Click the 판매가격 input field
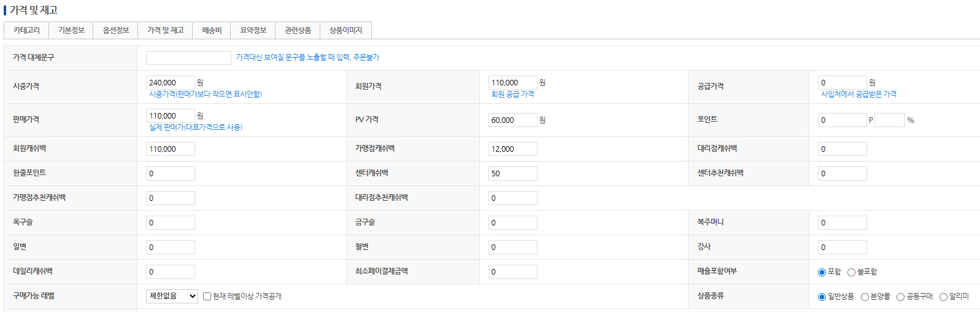980x312 pixels. pyautogui.click(x=170, y=115)
